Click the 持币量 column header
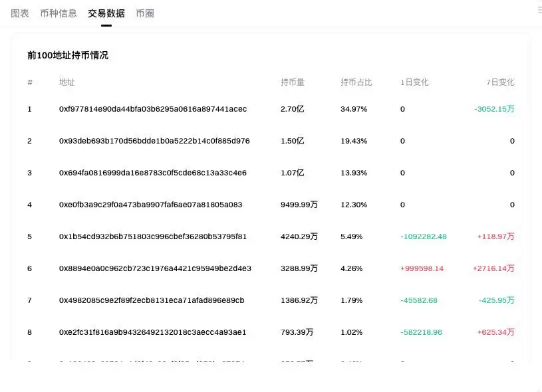The height and width of the screenshot is (392, 542). (x=293, y=82)
